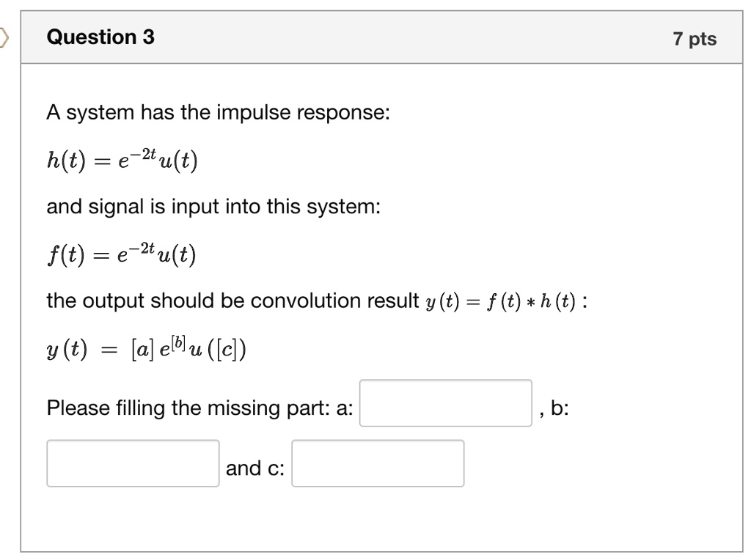Click the y(t) answer template equation

pos(147,348)
